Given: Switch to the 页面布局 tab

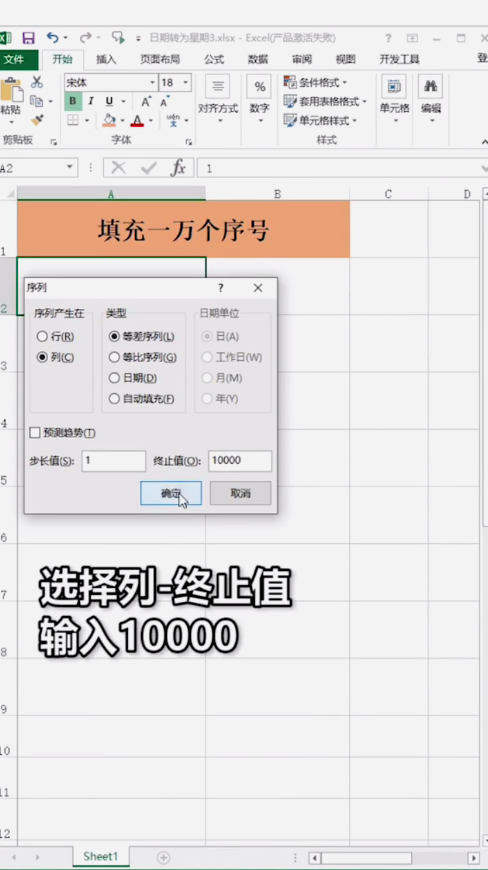Looking at the screenshot, I should pos(160,59).
